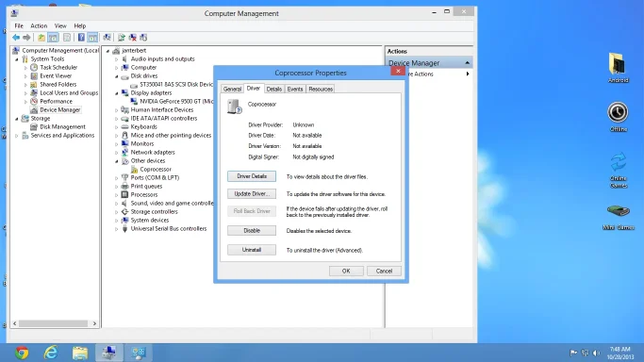This screenshot has width=644, height=362.
Task: Switch to the Details tab
Action: click(x=274, y=89)
